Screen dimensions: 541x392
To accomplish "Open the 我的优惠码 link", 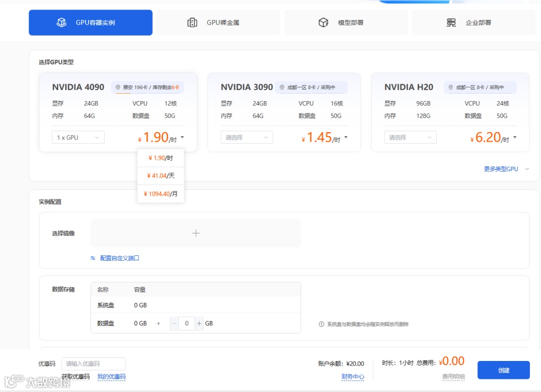I will click(x=111, y=376).
